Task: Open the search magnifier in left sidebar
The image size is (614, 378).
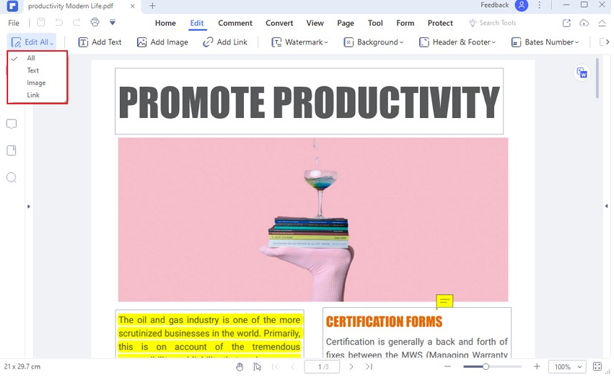Action: click(x=11, y=177)
